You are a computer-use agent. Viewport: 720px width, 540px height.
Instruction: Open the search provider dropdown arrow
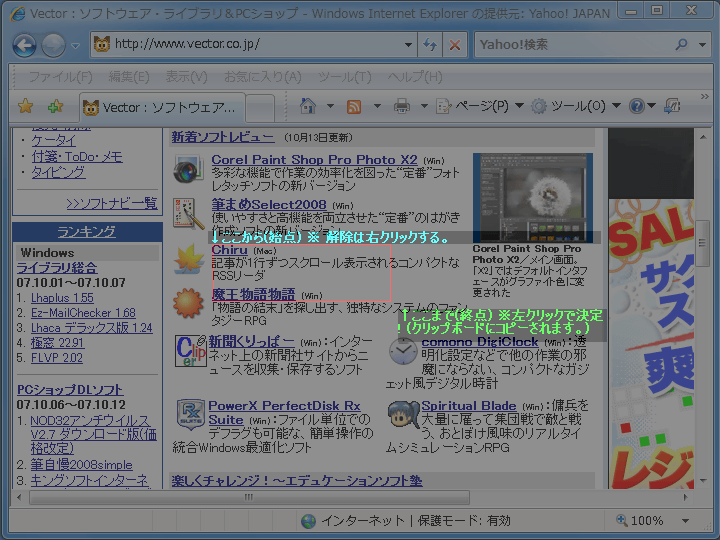coord(703,45)
